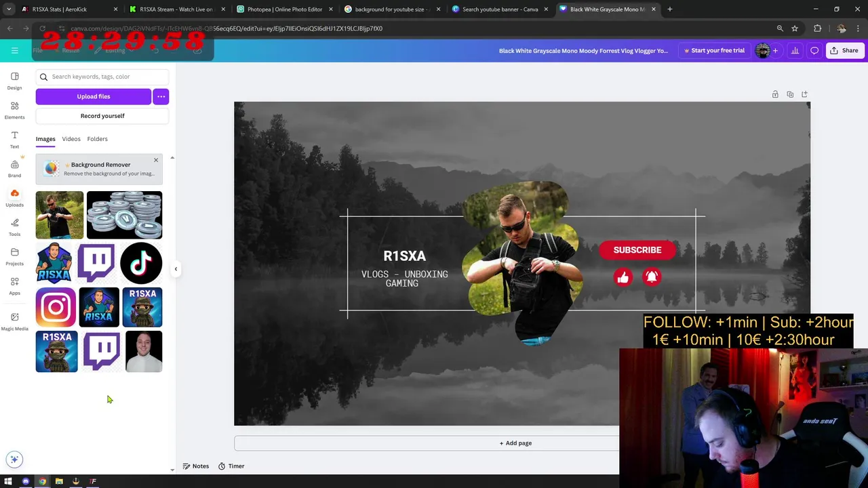The image size is (868, 488).
Task: Open the browser tab search dropdown
Action: point(9,9)
